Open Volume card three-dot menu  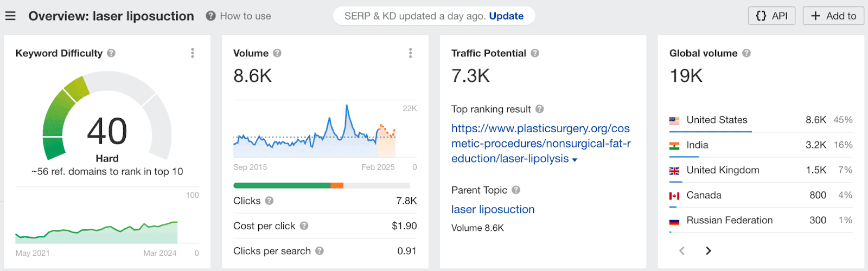coord(411,53)
